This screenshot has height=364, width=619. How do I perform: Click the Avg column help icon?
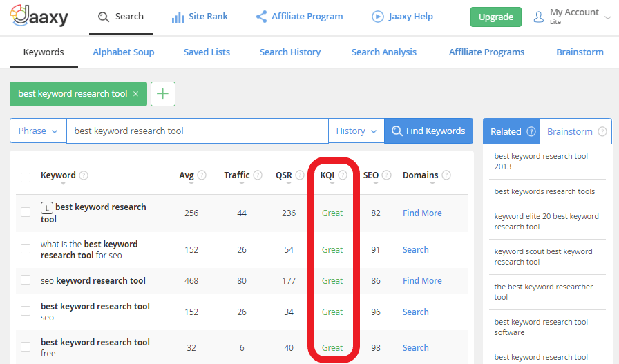click(x=202, y=175)
